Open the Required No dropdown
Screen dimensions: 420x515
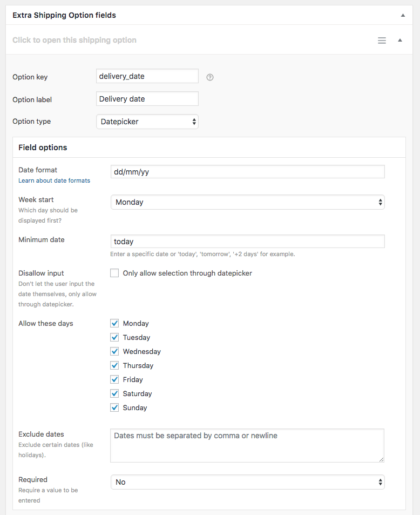pyautogui.click(x=248, y=482)
